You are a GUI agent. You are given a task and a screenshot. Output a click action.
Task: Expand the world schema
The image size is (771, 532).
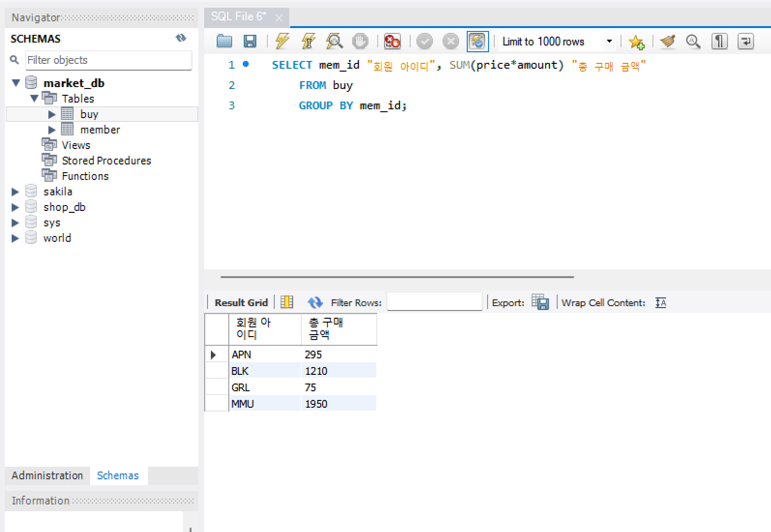tap(15, 238)
